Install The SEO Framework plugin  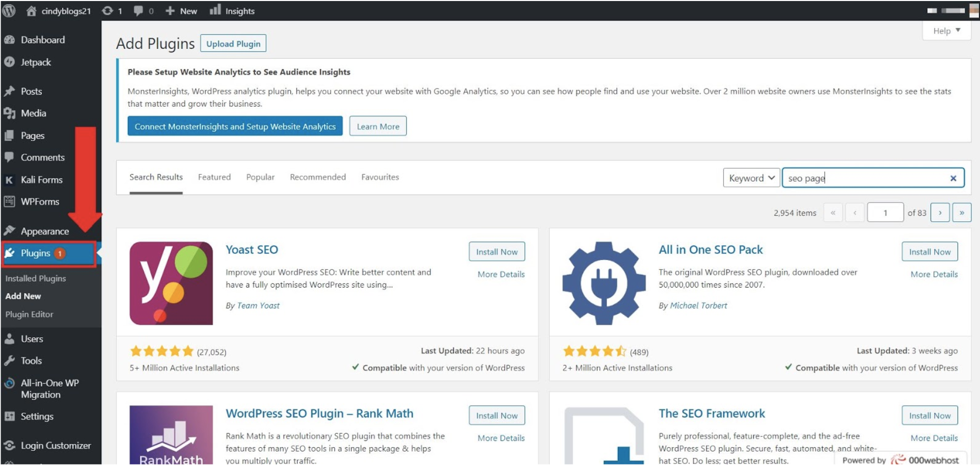pyautogui.click(x=930, y=415)
